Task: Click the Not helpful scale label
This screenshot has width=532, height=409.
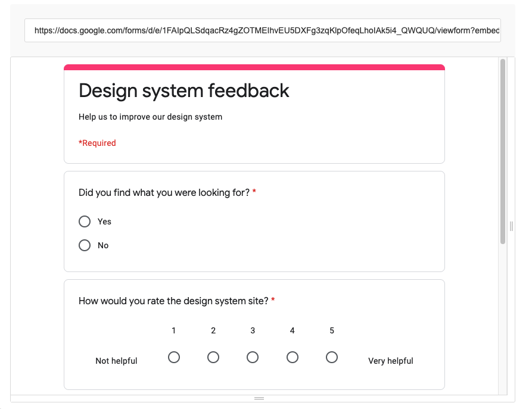Action: [x=116, y=360]
